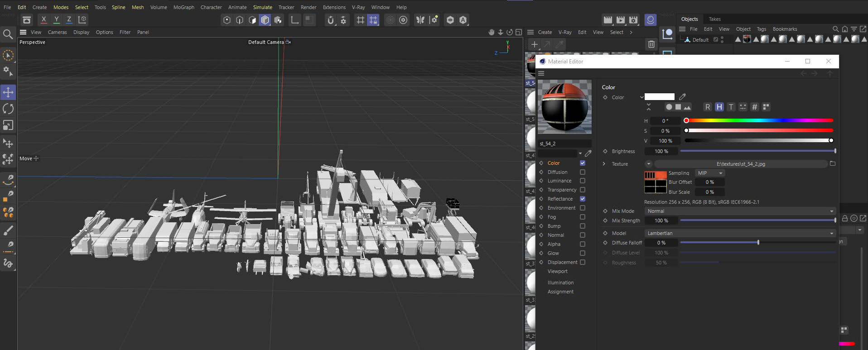Enable the Diffusion channel checkbox

(583, 172)
